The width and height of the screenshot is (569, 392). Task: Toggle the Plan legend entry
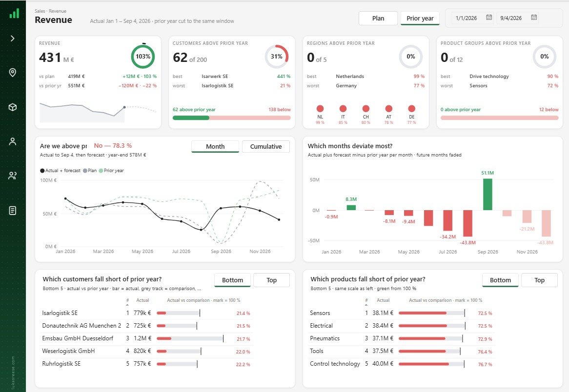(x=90, y=171)
